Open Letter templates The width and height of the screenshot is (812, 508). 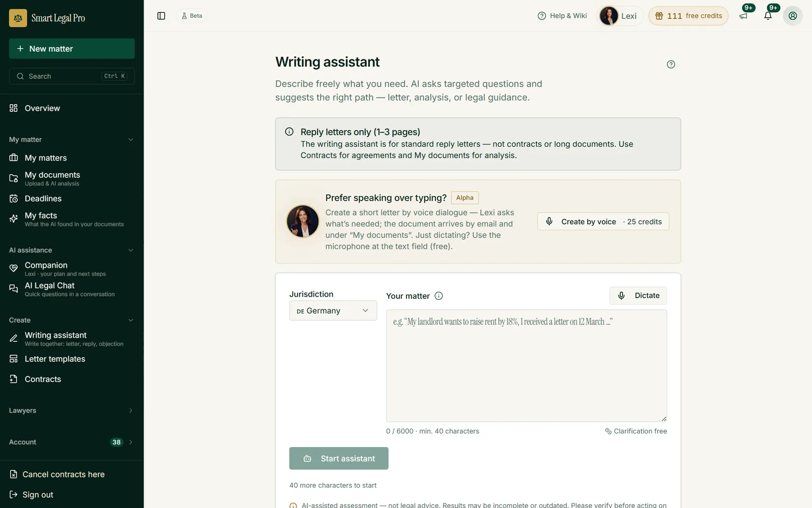[x=72, y=359]
